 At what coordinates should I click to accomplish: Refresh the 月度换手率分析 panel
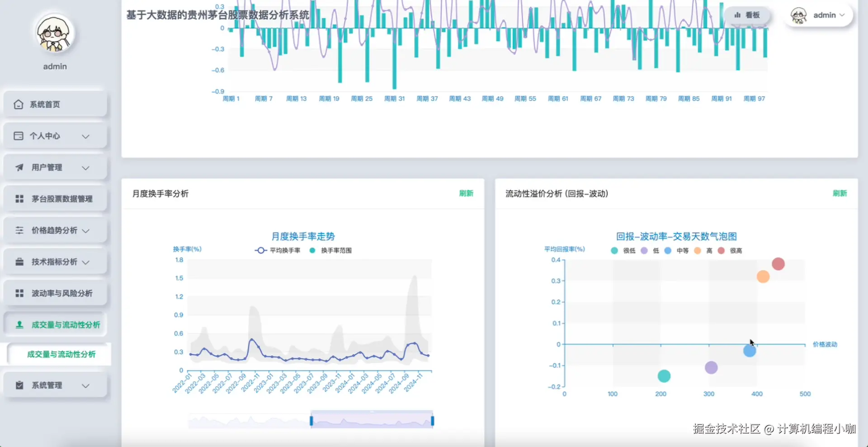coord(466,193)
